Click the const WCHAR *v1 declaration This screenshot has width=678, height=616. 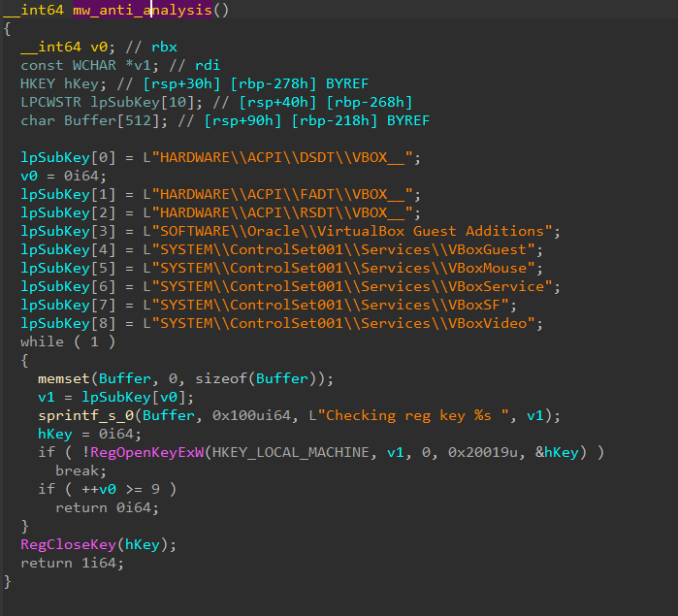coord(90,65)
